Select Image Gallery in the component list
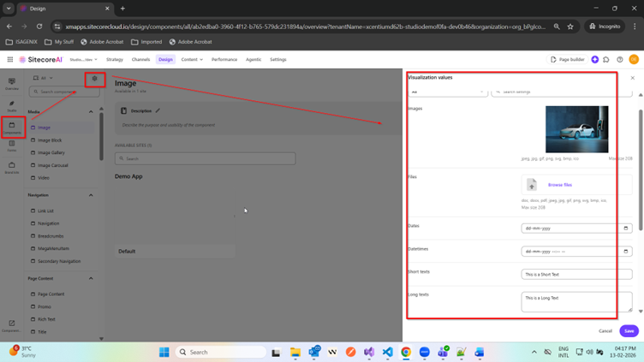This screenshot has width=644, height=362. 51,152
